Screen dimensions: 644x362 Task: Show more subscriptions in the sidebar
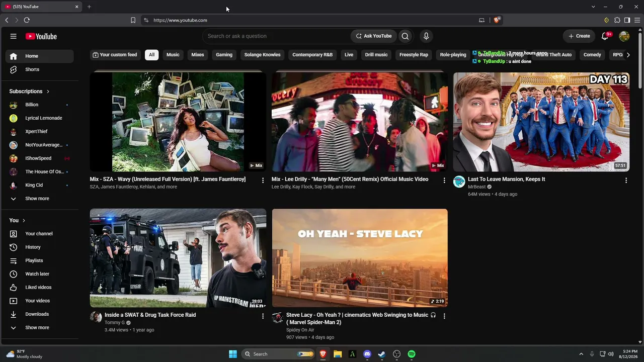pyautogui.click(x=40, y=199)
